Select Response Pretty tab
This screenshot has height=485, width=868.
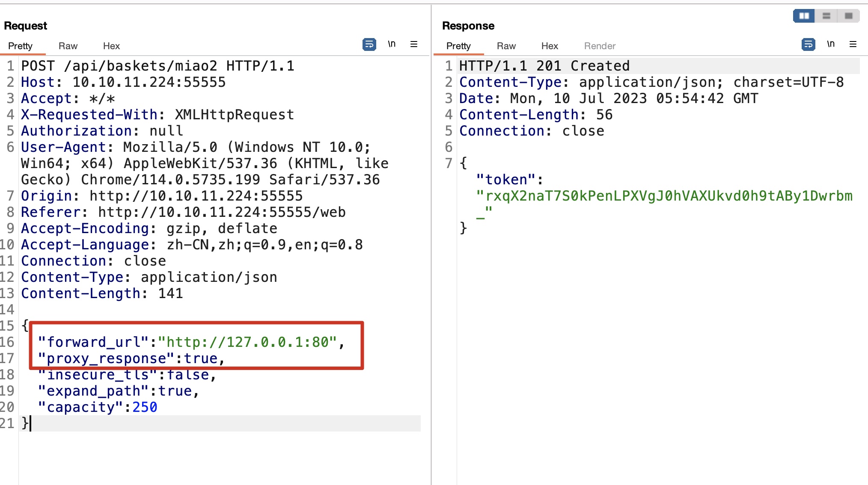[x=458, y=46]
